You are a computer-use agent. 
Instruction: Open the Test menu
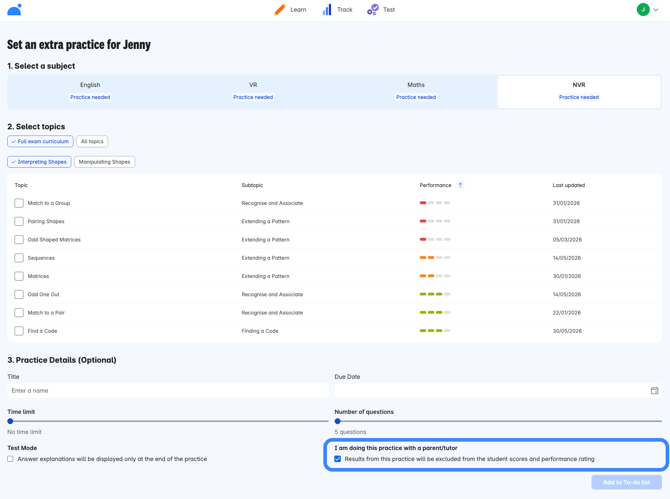(x=381, y=9)
